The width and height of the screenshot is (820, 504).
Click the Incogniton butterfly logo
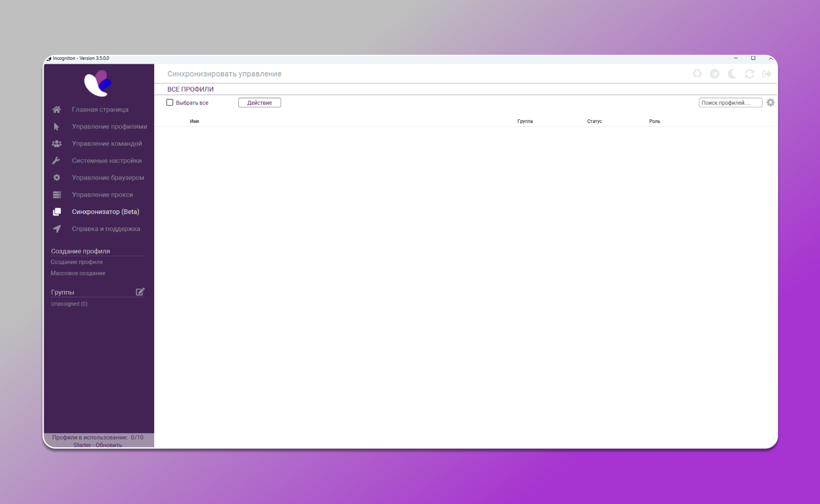(x=98, y=83)
